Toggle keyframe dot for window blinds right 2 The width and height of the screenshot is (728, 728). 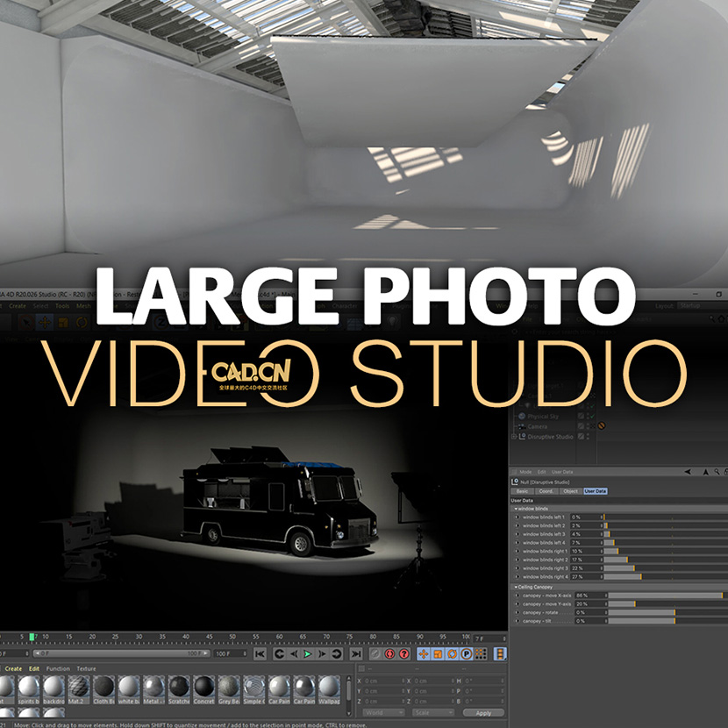(517, 560)
